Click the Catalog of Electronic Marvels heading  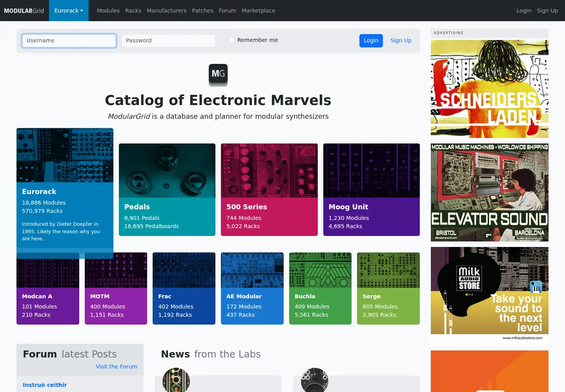tap(218, 100)
